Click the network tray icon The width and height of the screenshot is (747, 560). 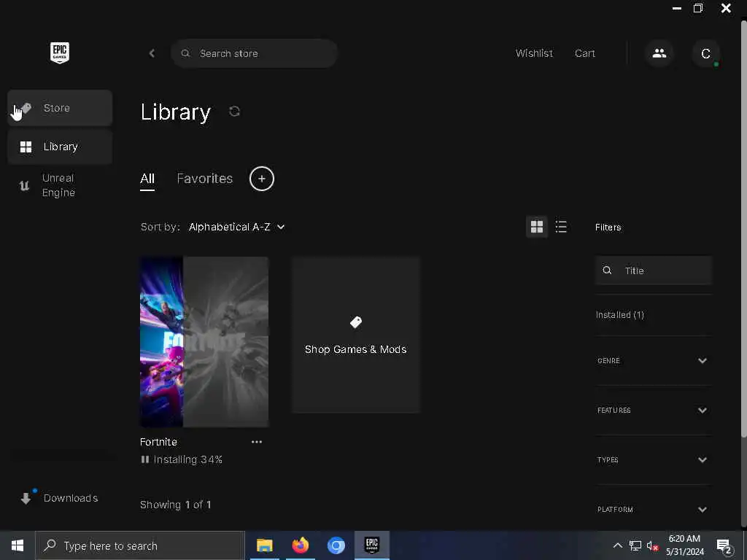(635, 545)
